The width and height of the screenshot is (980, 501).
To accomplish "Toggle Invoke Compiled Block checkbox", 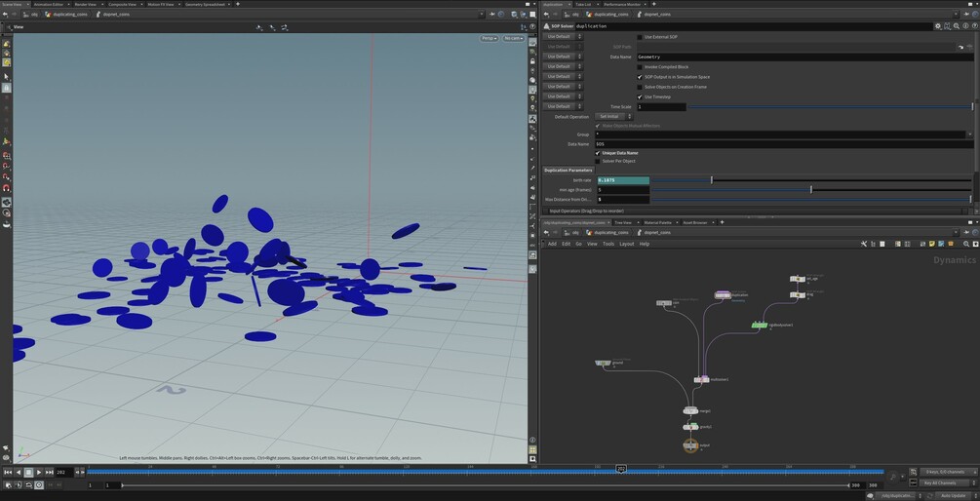I will [x=639, y=67].
